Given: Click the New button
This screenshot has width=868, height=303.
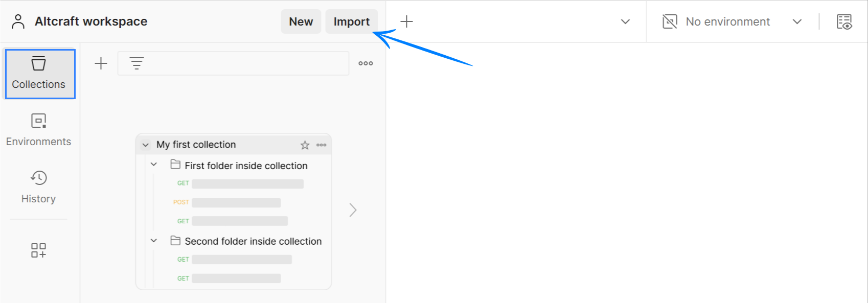Looking at the screenshot, I should click(301, 21).
